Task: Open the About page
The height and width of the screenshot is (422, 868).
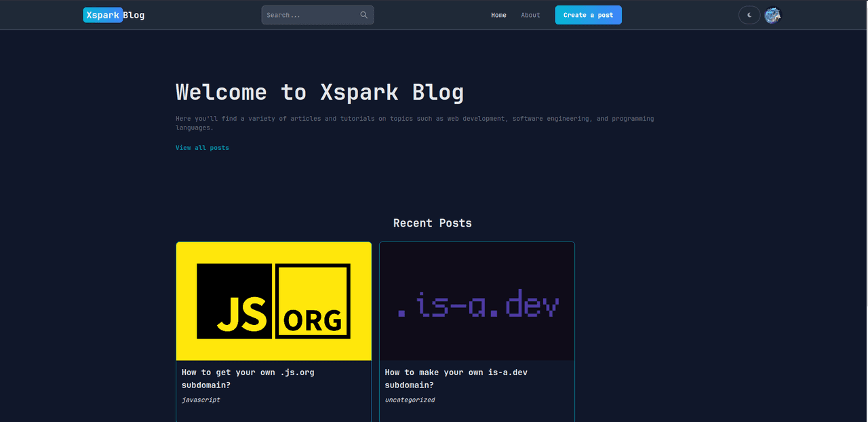Action: point(530,15)
